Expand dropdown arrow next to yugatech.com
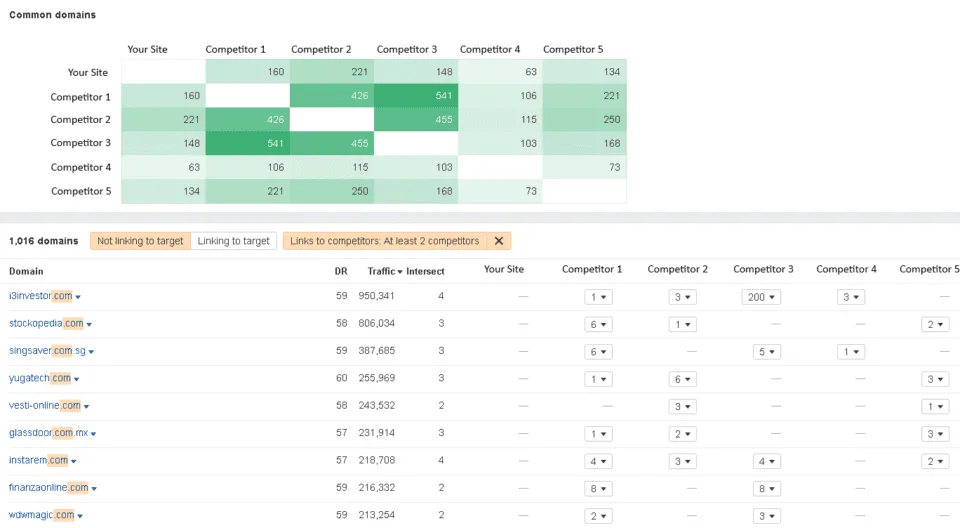Viewport: 960px width, 528px height. pyautogui.click(x=77, y=379)
